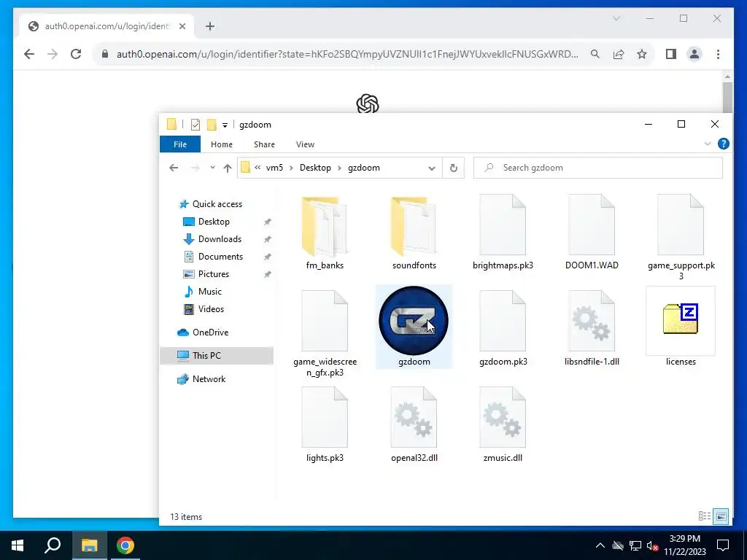Screen dimensions: 747x560
Task: Open Chrome tab search dropdown arrow
Action: click(x=616, y=18)
